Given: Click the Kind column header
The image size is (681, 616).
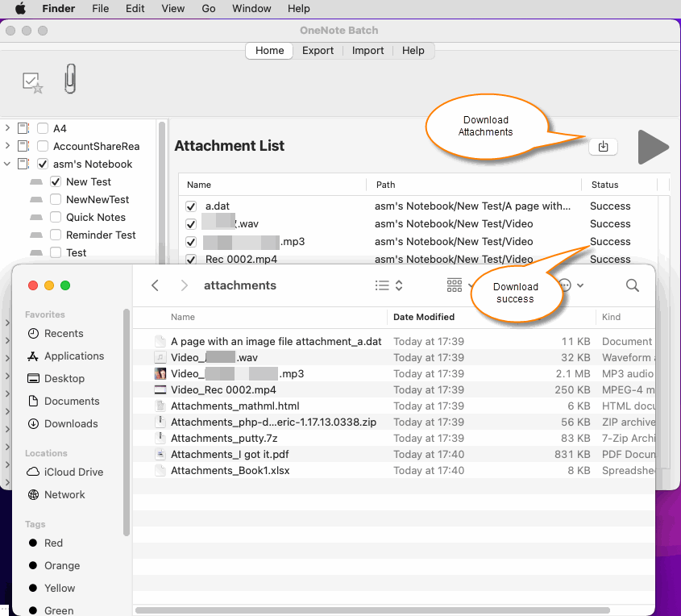Looking at the screenshot, I should (611, 317).
